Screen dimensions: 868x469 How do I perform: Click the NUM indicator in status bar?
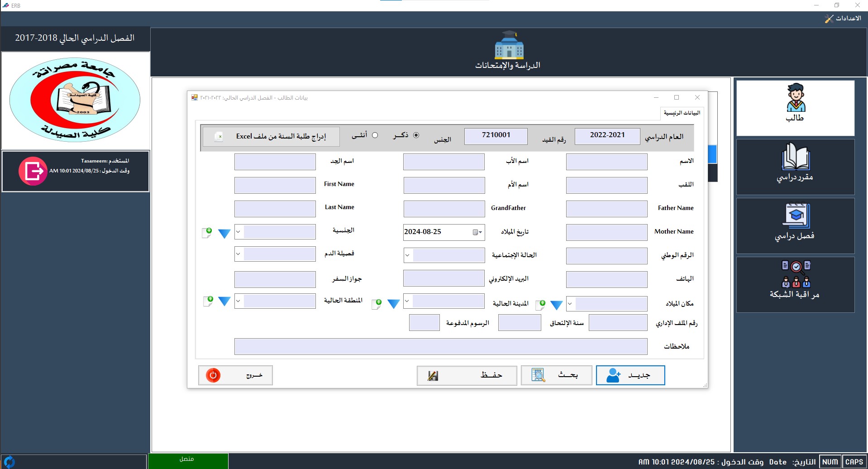(x=830, y=462)
